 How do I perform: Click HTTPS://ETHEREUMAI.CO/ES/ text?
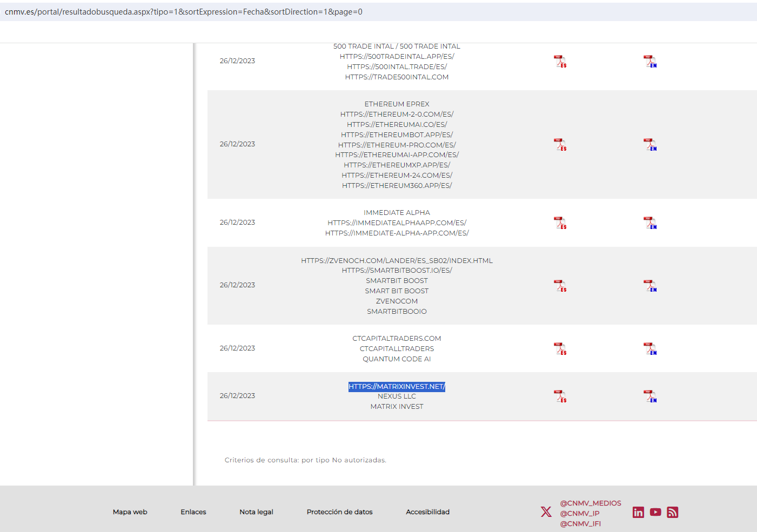[397, 125]
